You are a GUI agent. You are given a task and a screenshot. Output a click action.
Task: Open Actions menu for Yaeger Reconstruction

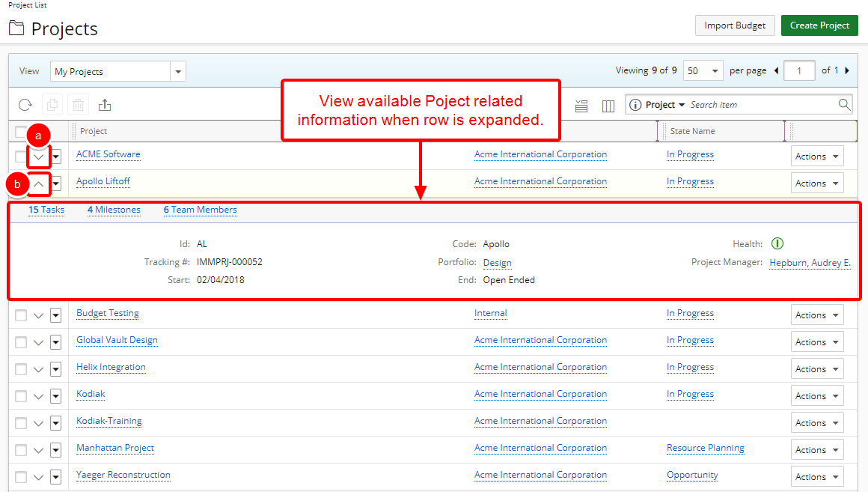816,477
